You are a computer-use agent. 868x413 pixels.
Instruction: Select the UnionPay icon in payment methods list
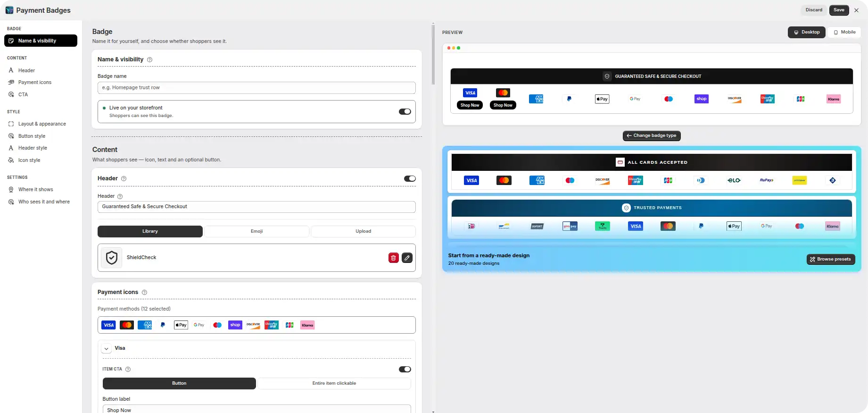[x=272, y=325]
